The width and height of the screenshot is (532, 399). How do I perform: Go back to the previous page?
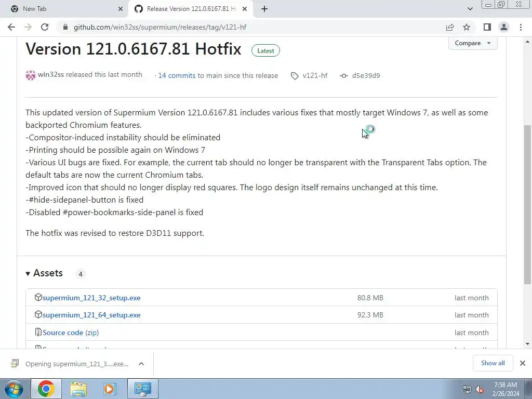pos(11,27)
